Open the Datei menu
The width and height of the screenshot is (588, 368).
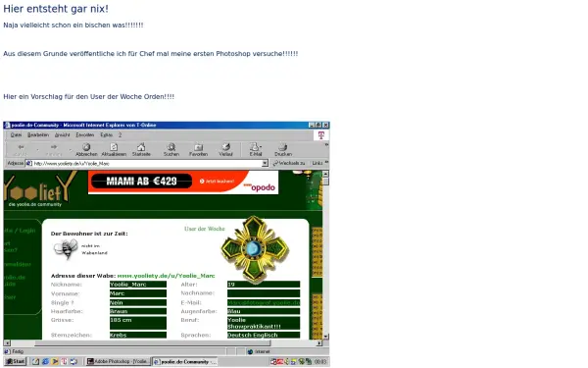point(16,134)
